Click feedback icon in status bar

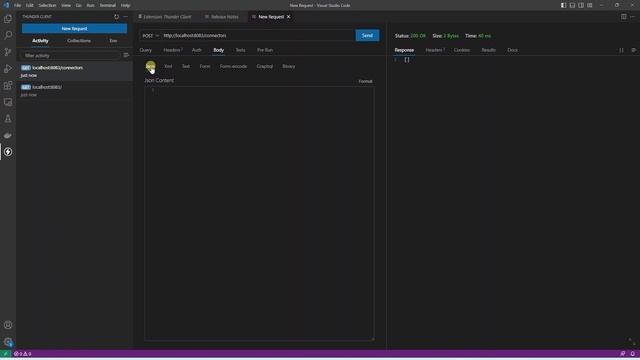point(622,354)
